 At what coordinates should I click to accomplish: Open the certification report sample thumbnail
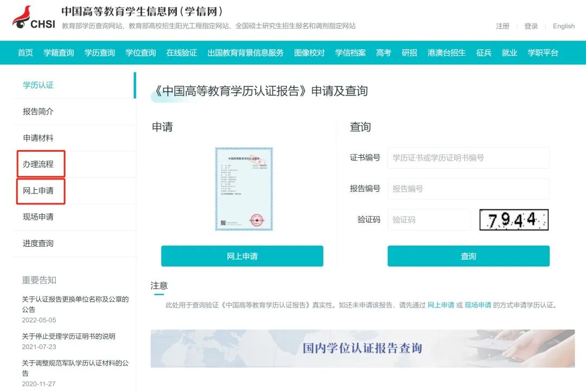pos(244,189)
